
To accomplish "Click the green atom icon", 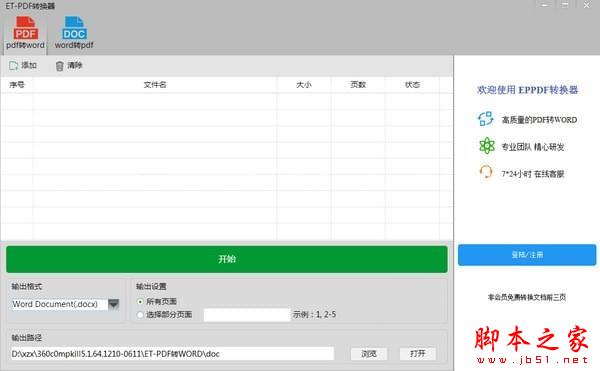I will tap(487, 146).
